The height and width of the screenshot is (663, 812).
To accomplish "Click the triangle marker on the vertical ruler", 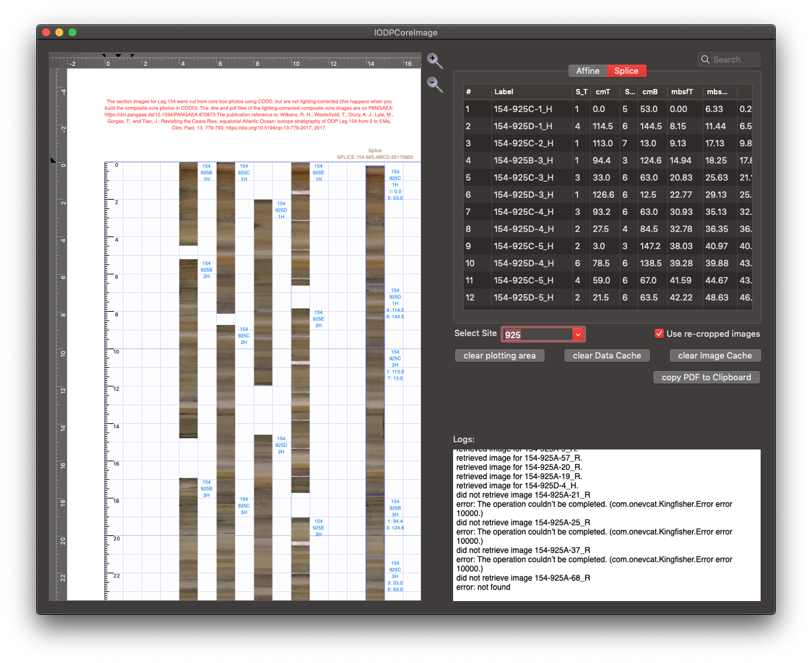I will (53, 160).
